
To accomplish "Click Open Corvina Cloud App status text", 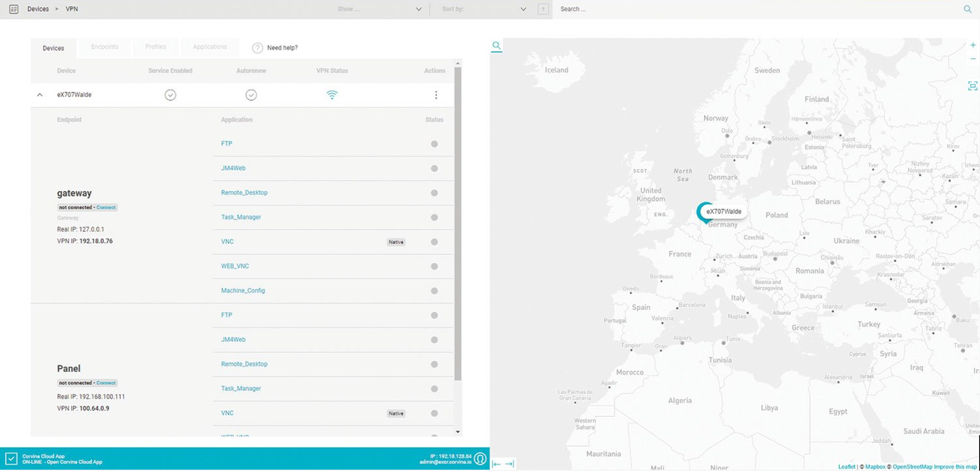I will [x=75, y=462].
